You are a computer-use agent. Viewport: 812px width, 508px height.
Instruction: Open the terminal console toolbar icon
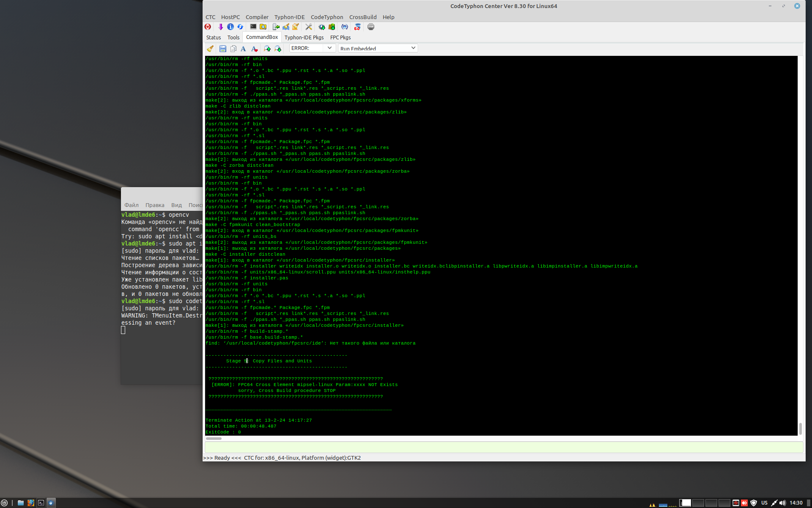253,27
